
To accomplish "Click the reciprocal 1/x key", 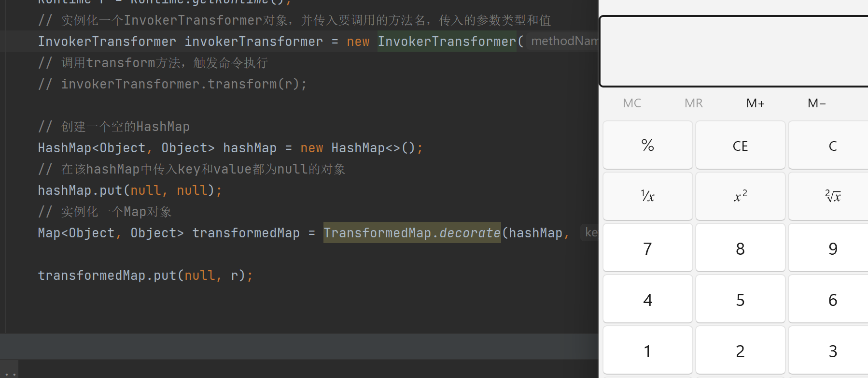I will pyautogui.click(x=647, y=196).
